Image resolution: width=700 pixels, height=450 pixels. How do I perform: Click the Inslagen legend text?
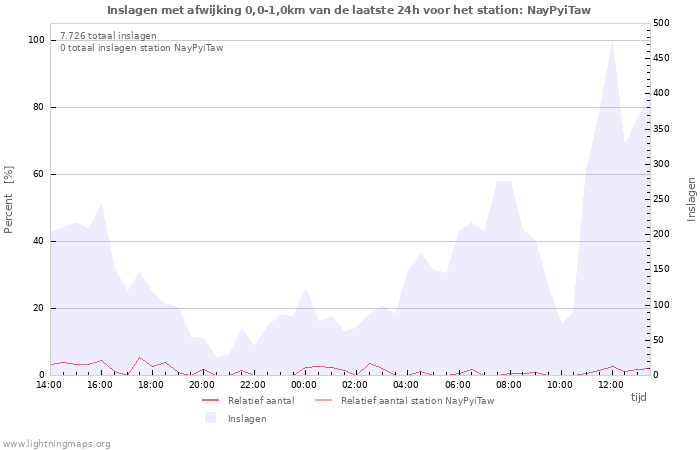point(247,419)
